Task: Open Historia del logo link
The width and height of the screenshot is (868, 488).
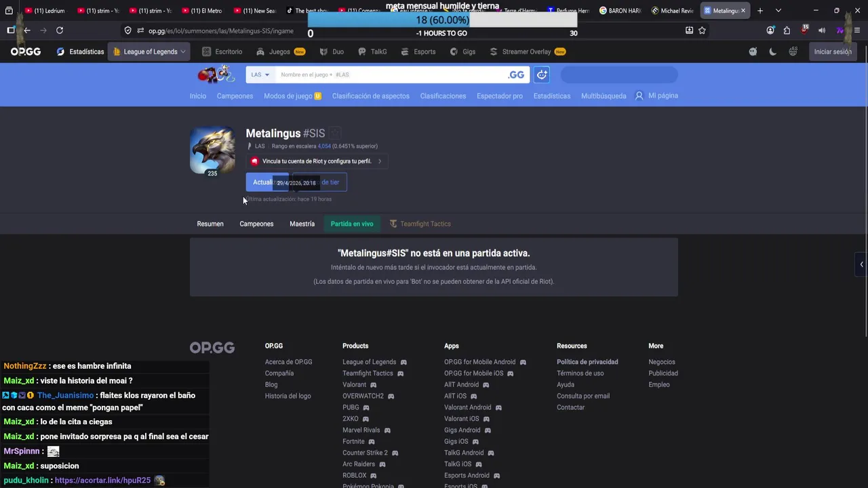Action: pos(288,396)
